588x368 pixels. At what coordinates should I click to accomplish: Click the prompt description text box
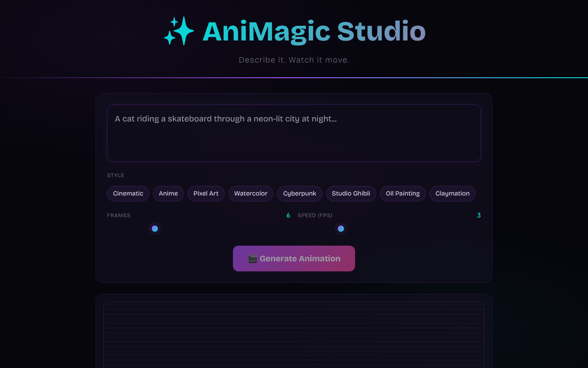(294, 133)
